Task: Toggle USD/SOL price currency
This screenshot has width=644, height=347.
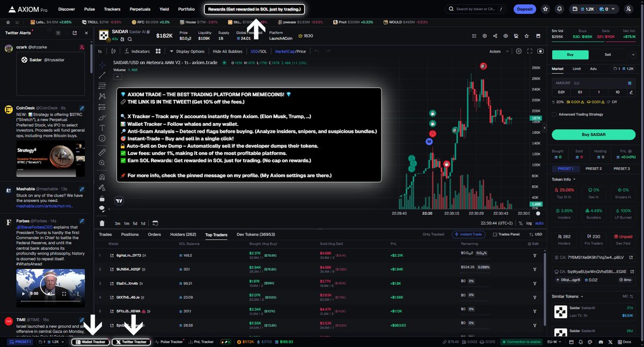Action: 259,51
